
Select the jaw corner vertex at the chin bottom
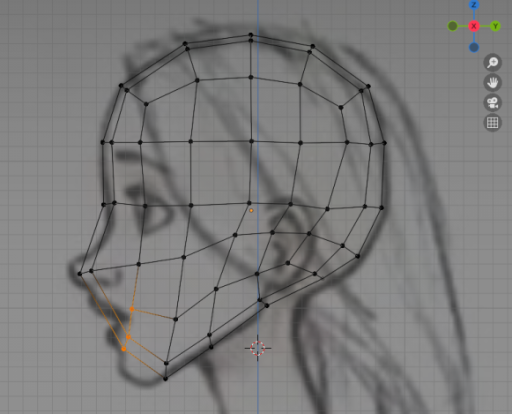(x=165, y=378)
